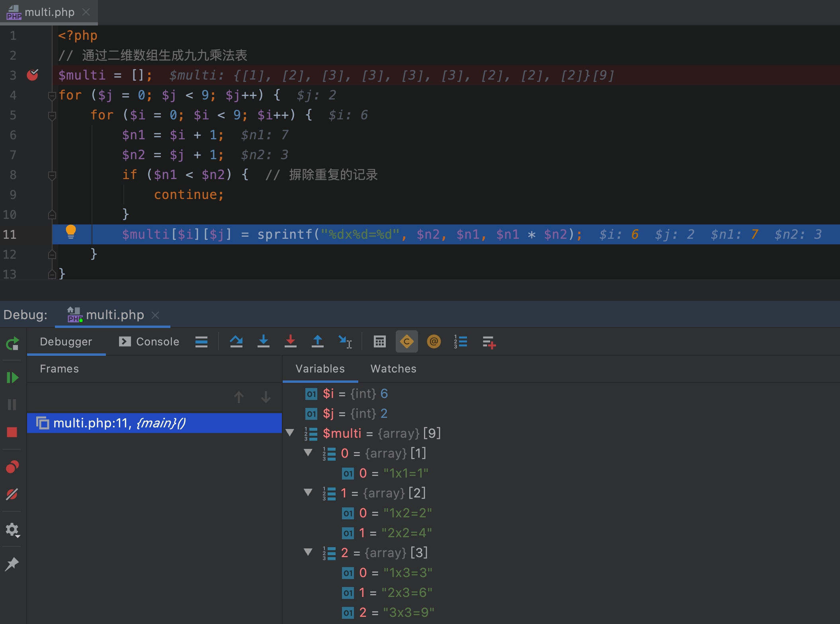The width and height of the screenshot is (840, 624).
Task: Click the yellow lightbulb intention icon
Action: pyautogui.click(x=71, y=232)
